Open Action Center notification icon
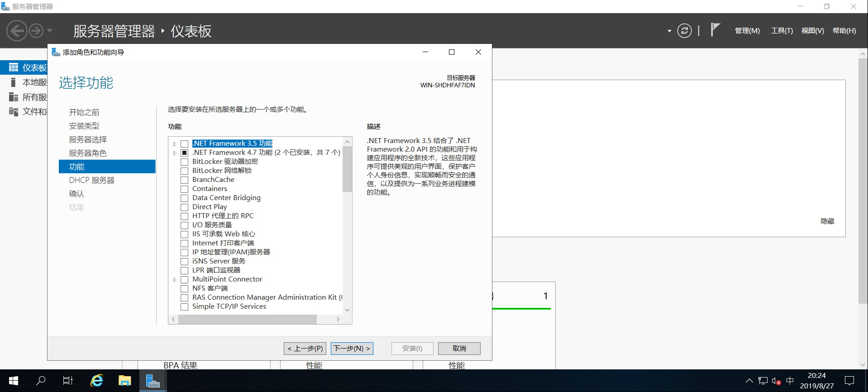The height and width of the screenshot is (392, 868). point(849,381)
